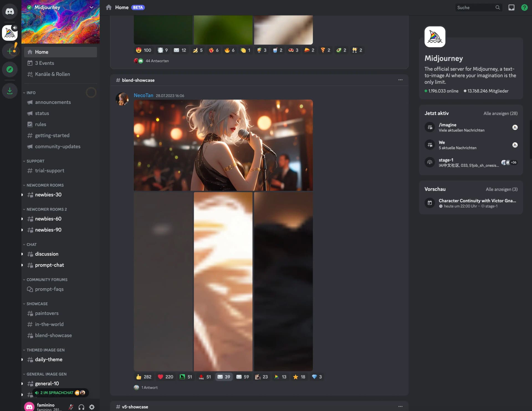Viewport: 532px width, 411px height.
Task: Collapse the NEWCOMER ROOMS category
Action: (x=45, y=185)
